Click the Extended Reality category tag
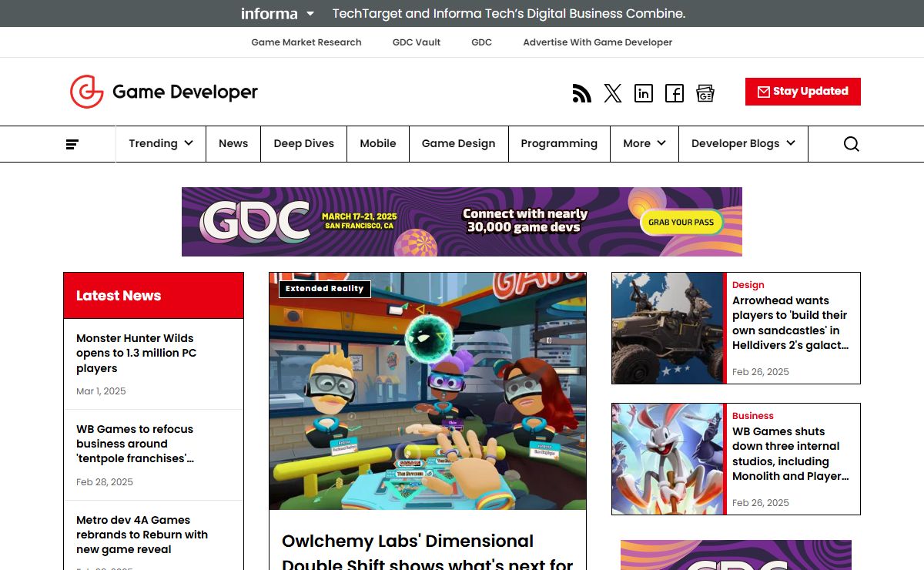 [324, 289]
